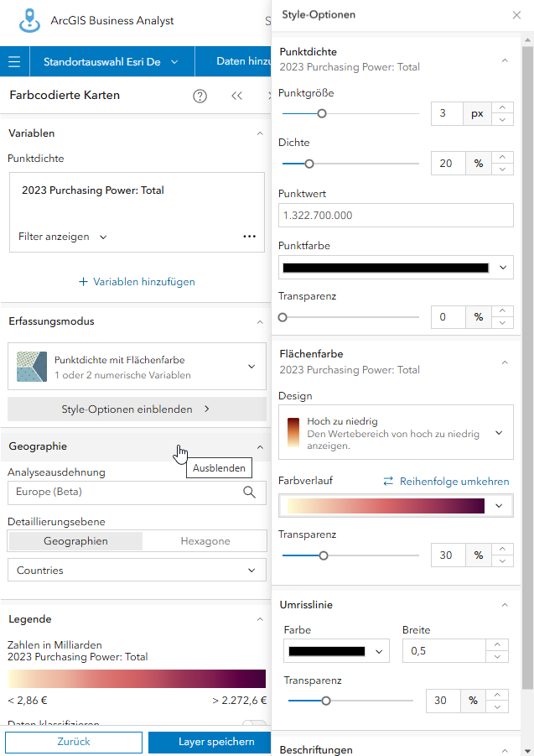Close the Style-Optionen panel
Screen dimensions: 534x756
pyautogui.click(x=516, y=15)
